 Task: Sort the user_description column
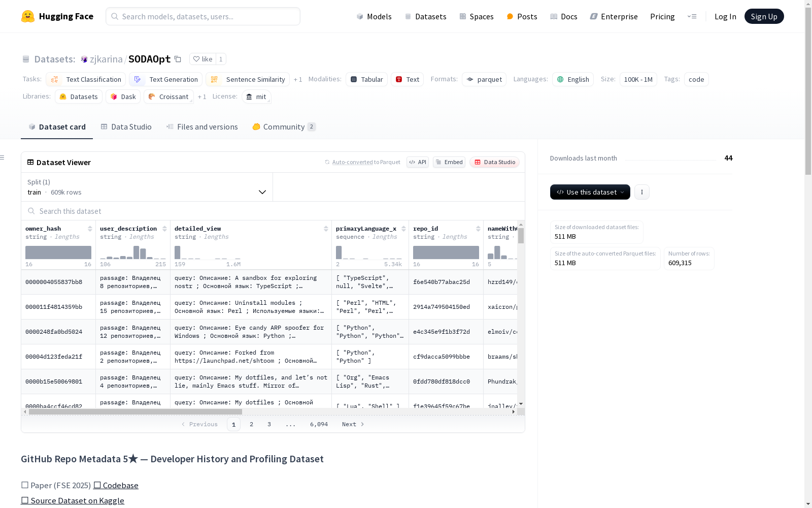point(164,229)
